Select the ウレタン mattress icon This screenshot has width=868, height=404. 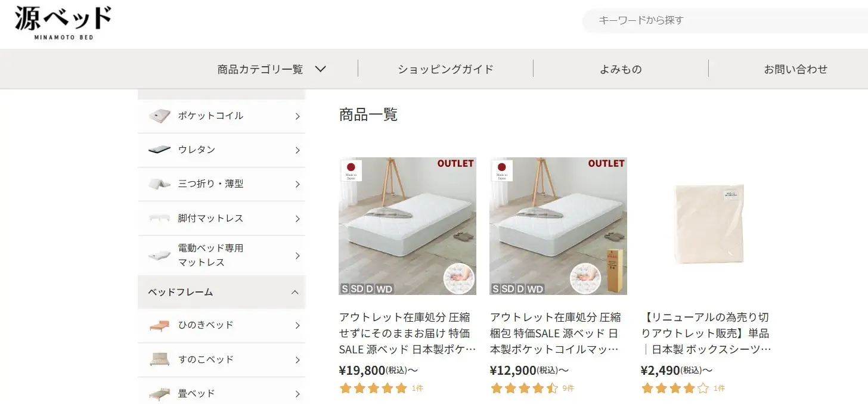(160, 150)
